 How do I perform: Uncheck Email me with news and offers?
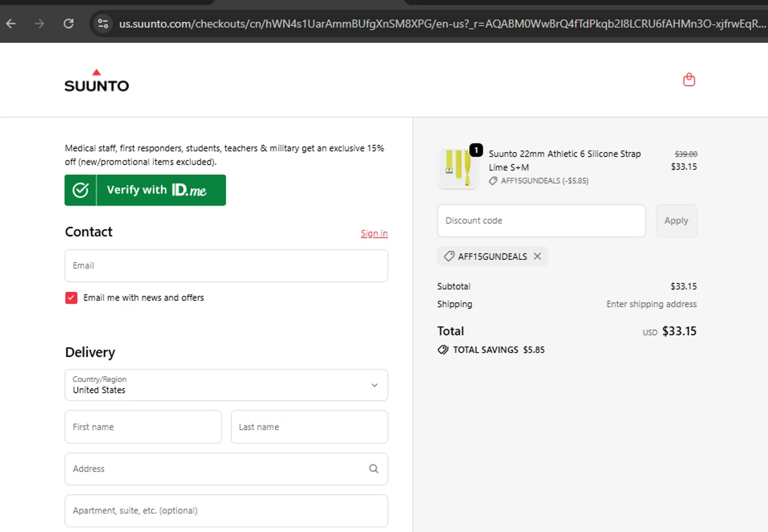pos(71,297)
